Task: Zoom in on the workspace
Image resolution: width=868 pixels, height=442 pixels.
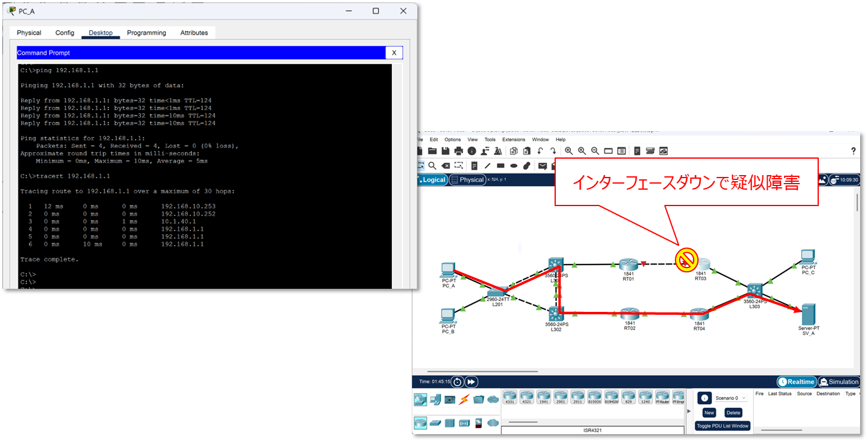Action: 569,151
